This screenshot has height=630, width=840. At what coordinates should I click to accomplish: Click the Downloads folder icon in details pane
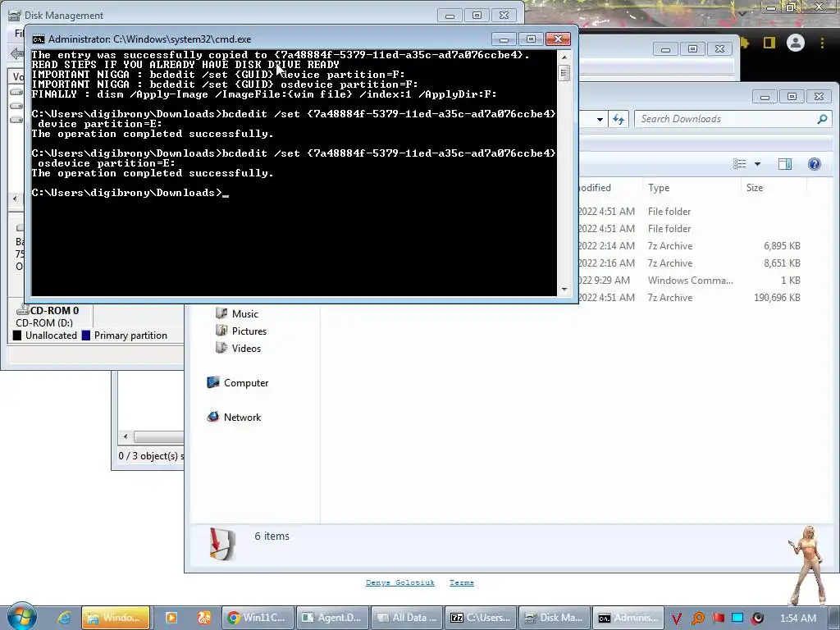coord(222,543)
